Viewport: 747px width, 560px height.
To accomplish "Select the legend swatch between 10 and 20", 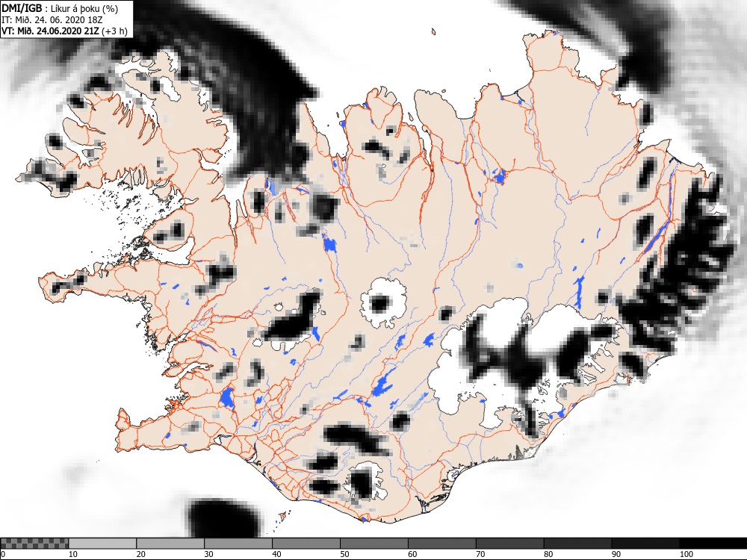I will [102, 544].
